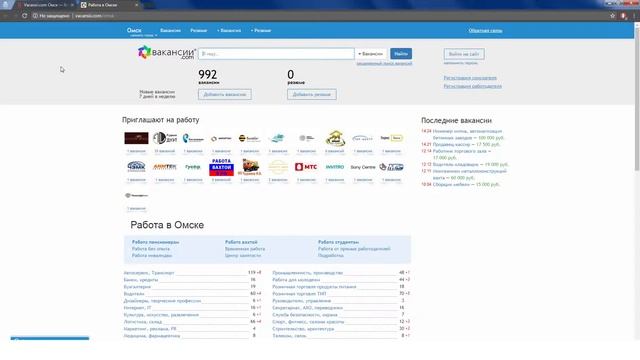
Task: Open Подработка link
Action: [x=331, y=256]
